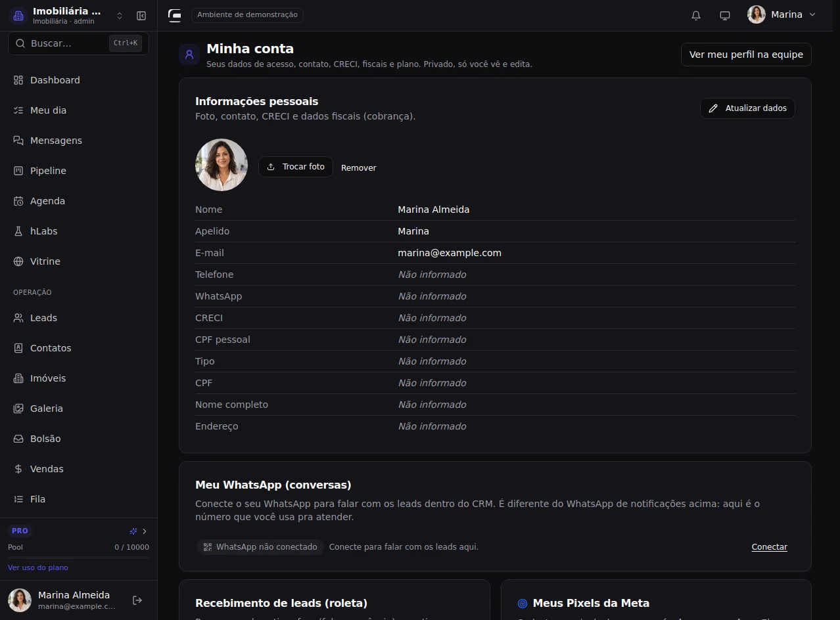Click Remover photo link
This screenshot has width=840, height=620.
[359, 167]
